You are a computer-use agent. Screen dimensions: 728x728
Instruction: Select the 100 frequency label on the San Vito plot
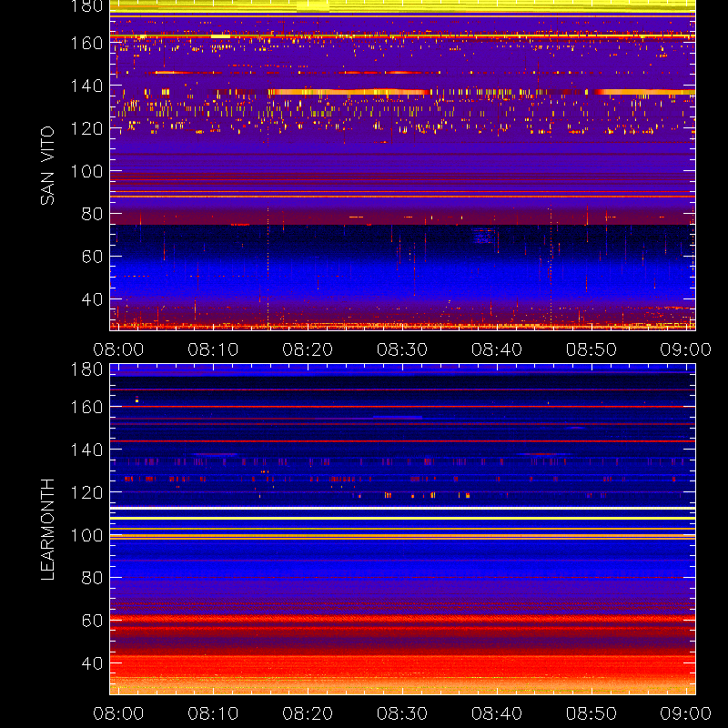(86, 171)
